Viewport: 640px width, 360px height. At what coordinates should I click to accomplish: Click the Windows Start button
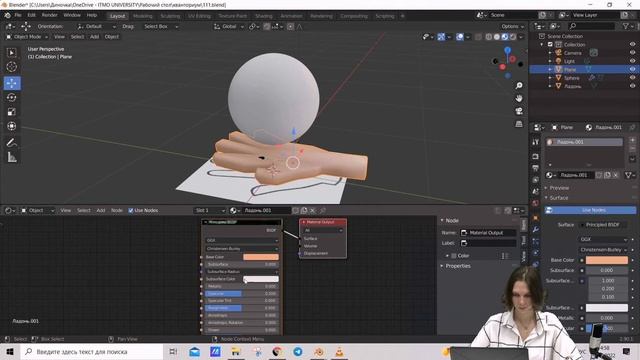pyautogui.click(x=10, y=351)
